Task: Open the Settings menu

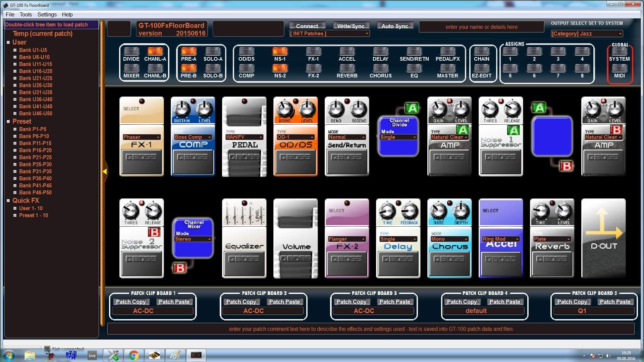Action: click(x=47, y=14)
